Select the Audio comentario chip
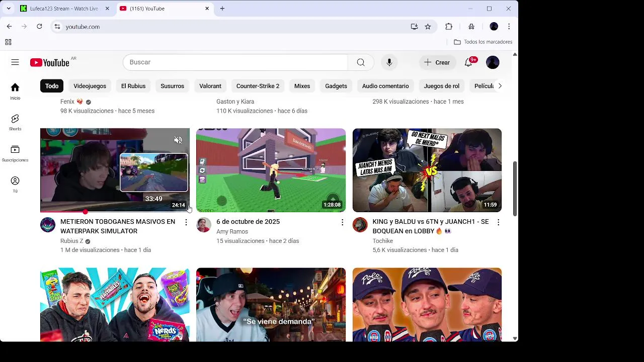The height and width of the screenshot is (362, 644). tap(385, 86)
